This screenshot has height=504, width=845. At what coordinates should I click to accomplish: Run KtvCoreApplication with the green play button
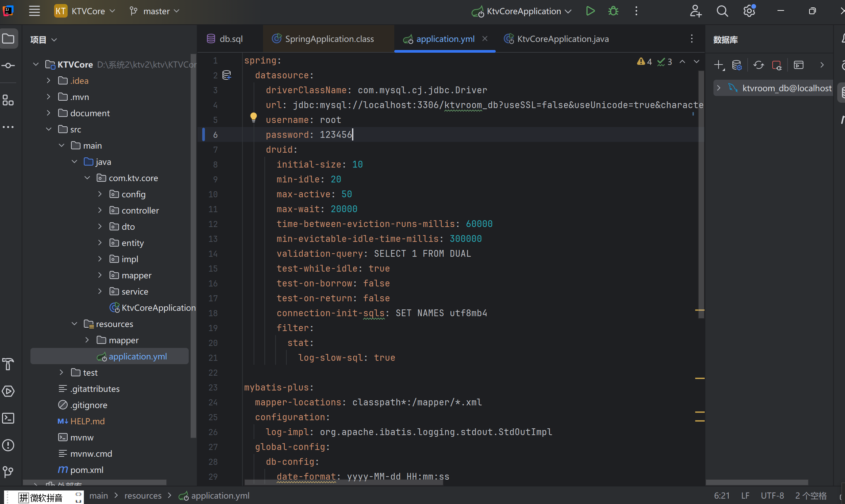point(590,11)
